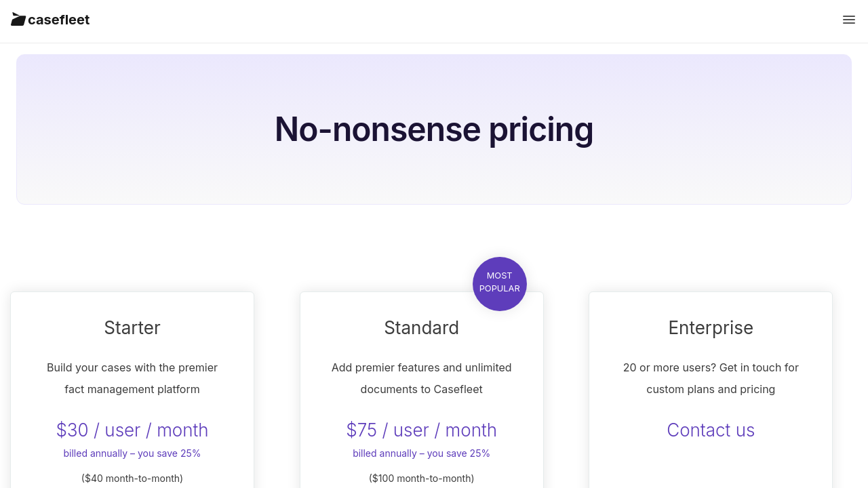Click the Contact us link
The image size is (868, 488).
pos(710,430)
